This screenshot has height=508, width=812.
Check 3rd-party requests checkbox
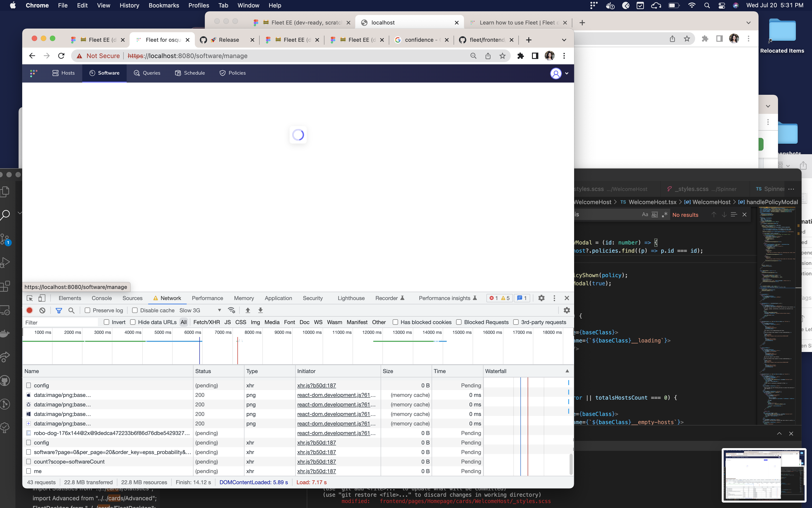pos(516,322)
